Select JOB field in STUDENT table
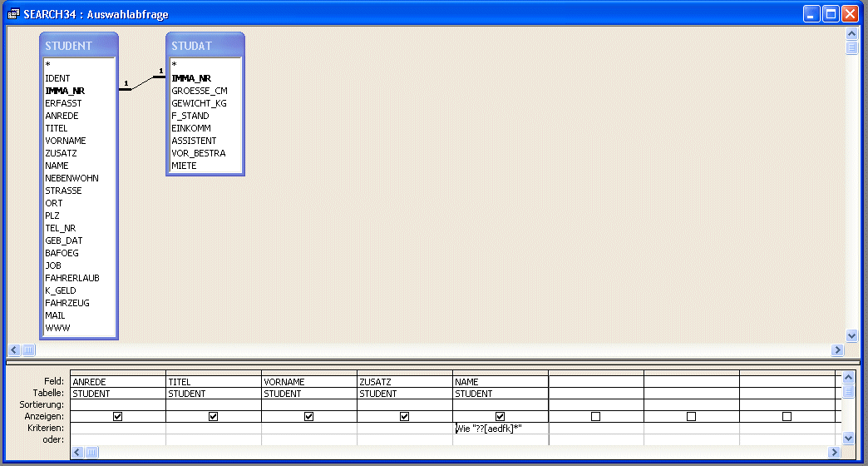The height and width of the screenshot is (466, 868). pos(53,265)
